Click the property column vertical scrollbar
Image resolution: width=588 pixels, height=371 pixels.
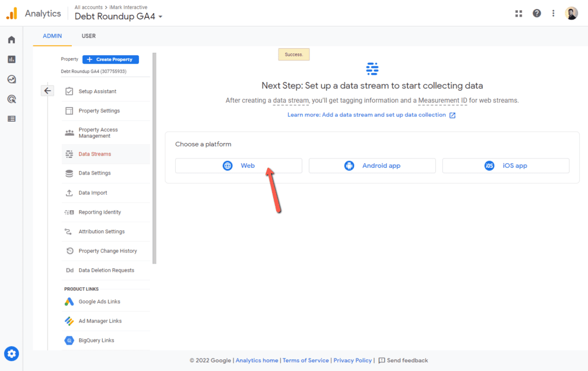point(154,158)
